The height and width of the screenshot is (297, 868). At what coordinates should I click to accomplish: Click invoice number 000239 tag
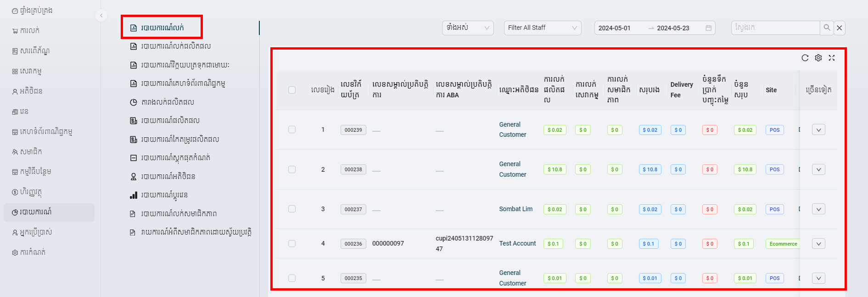[353, 130]
